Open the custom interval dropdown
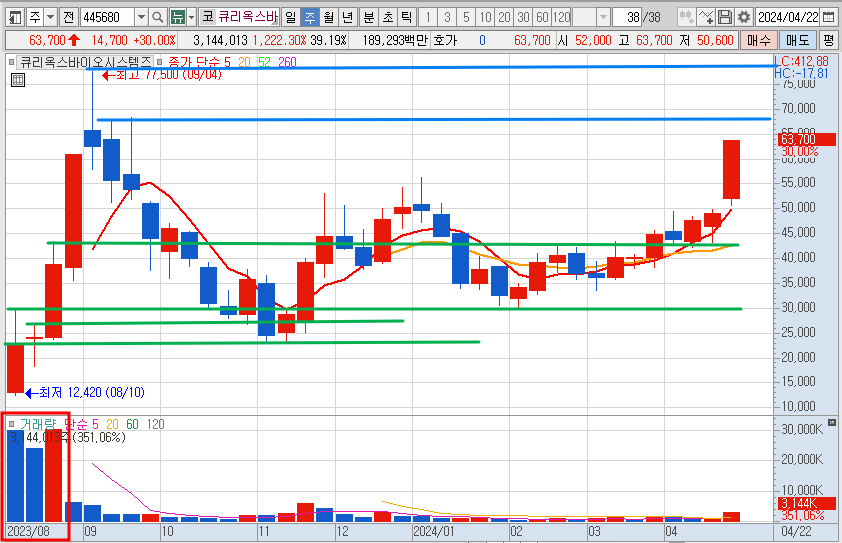 [603, 18]
